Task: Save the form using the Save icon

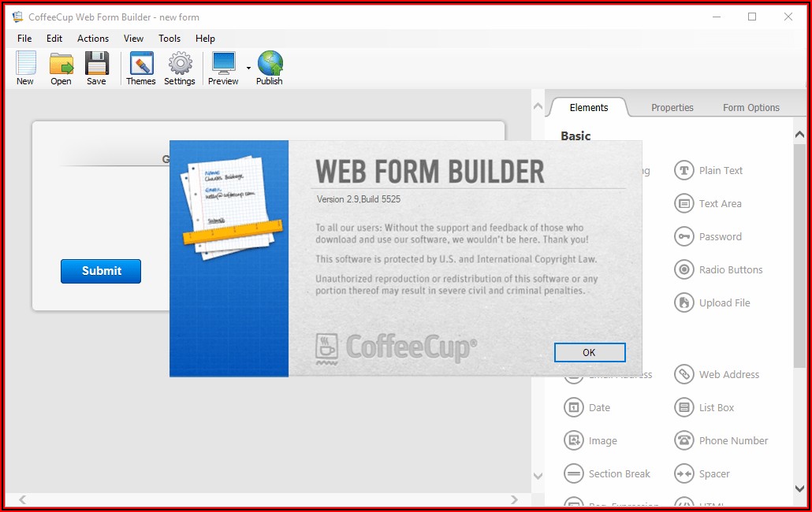Action: (x=97, y=68)
